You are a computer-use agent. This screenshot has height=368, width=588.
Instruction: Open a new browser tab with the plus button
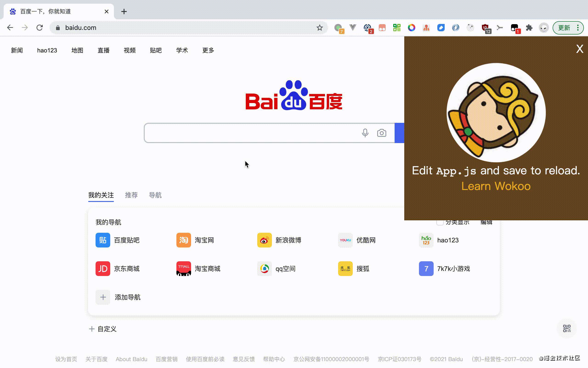pyautogui.click(x=124, y=11)
